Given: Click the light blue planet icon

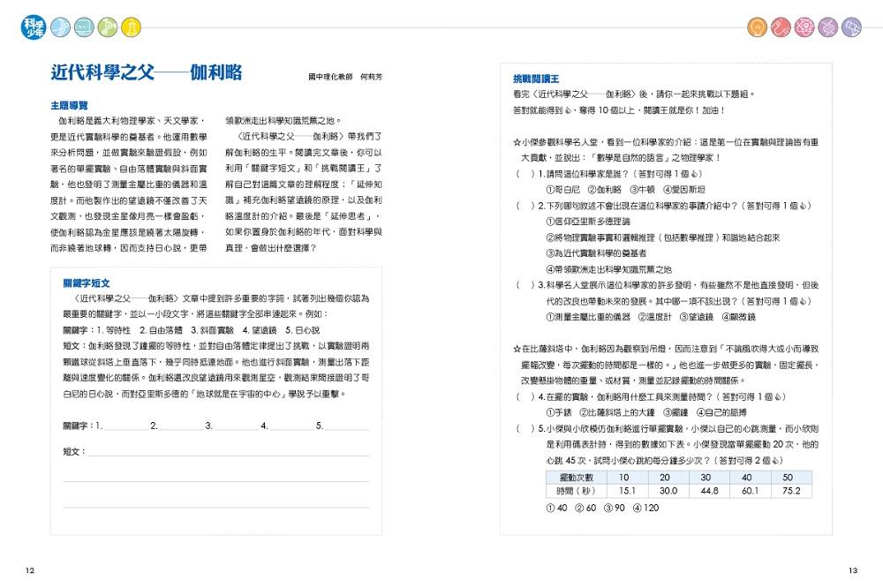Looking at the screenshot, I should click(x=61, y=27).
